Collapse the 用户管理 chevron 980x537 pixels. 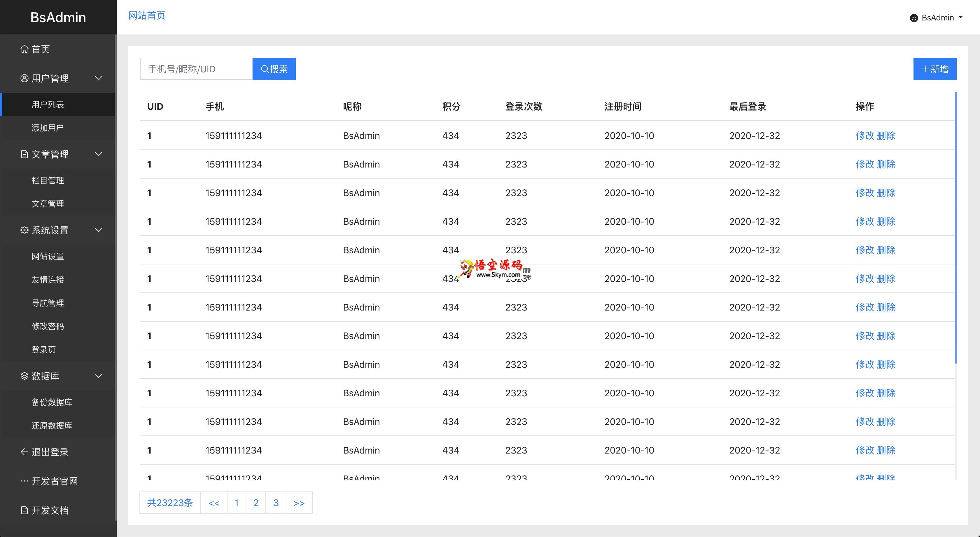[x=99, y=79]
